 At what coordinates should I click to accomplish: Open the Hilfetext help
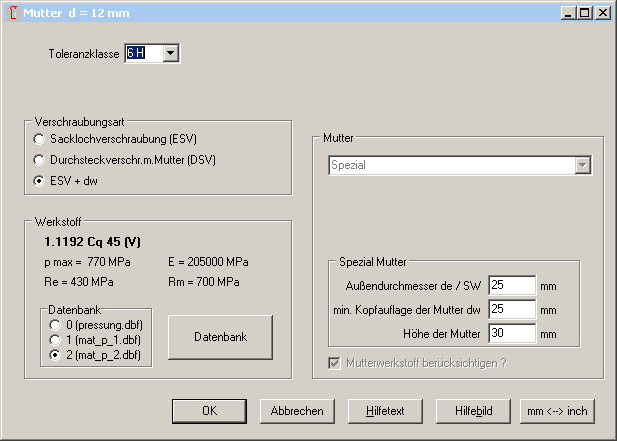385,411
